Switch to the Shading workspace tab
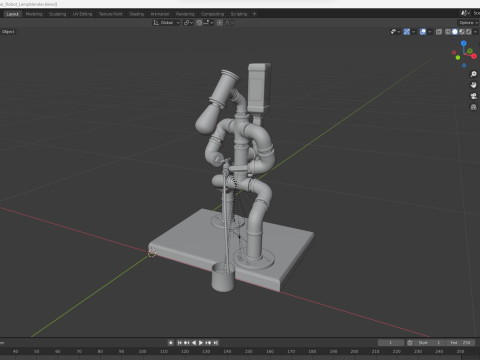Screen dimensions: 480x360 [x=137, y=14]
